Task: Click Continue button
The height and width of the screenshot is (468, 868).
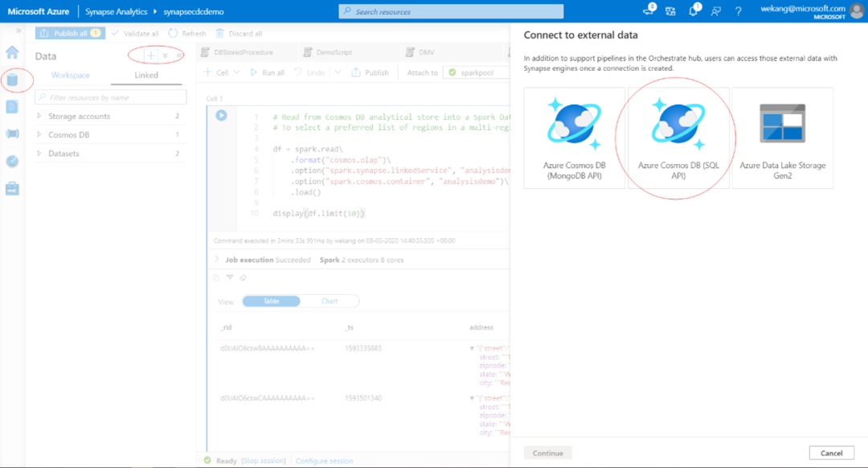Action: [547, 453]
